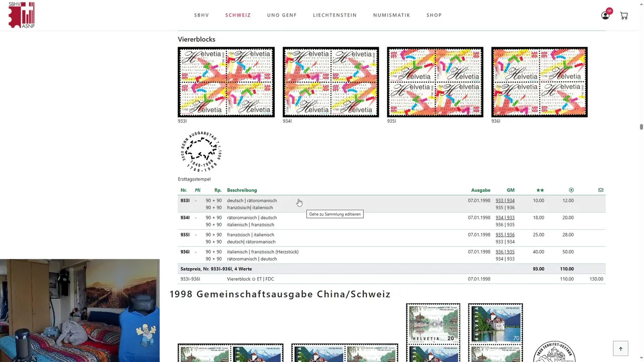Select row number 936I
The width and height of the screenshot is (644, 362).
click(185, 252)
